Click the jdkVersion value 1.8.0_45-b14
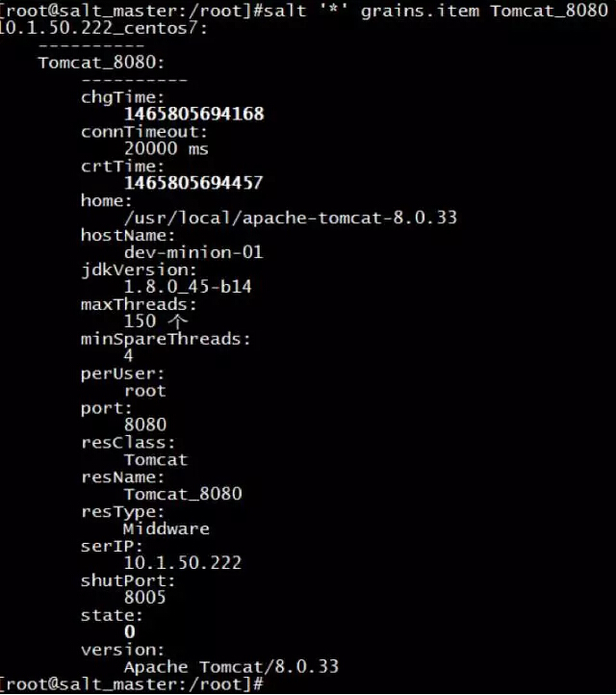616x695 pixels. (x=188, y=287)
